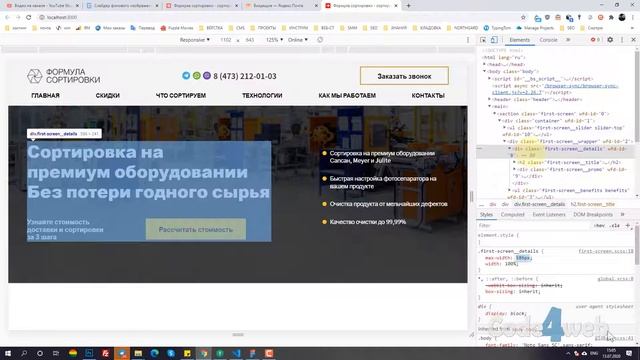
Task: Click the WhatsApp contact icon
Action: (x=197, y=76)
